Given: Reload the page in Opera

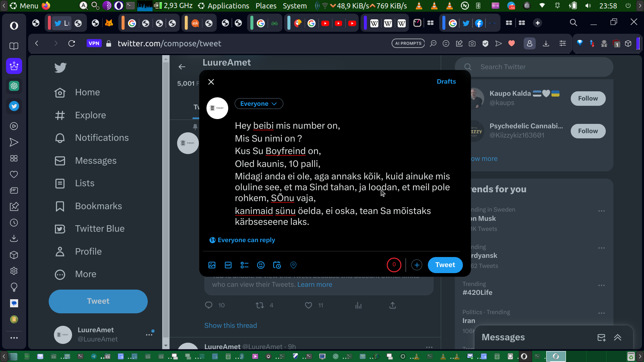Looking at the screenshot, I should click(x=72, y=43).
